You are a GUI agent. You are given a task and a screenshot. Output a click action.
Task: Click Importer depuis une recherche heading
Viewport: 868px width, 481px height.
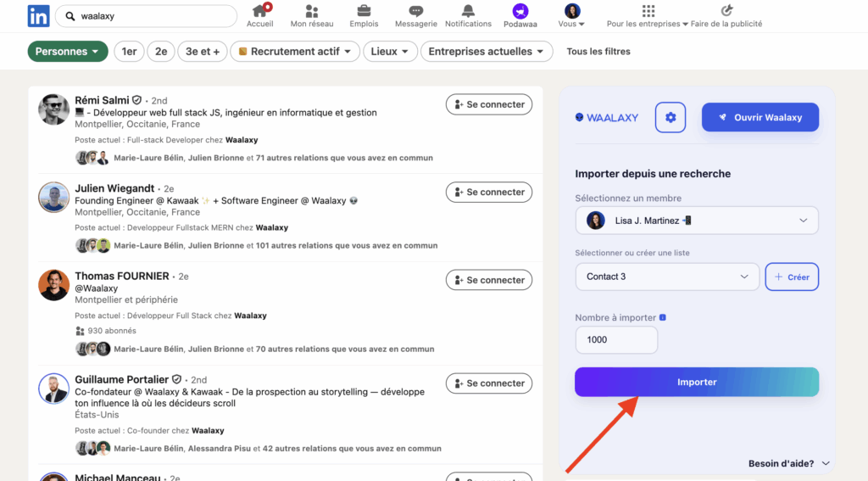pyautogui.click(x=653, y=174)
